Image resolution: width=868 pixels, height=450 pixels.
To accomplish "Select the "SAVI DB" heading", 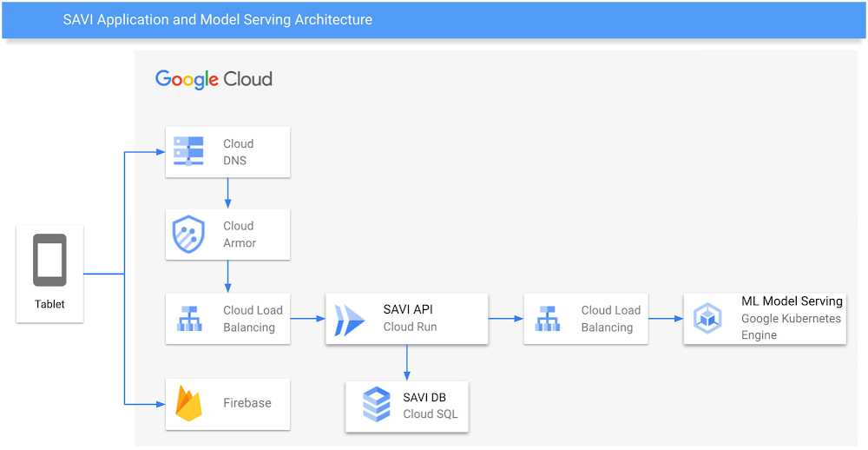I will pyautogui.click(x=424, y=397).
